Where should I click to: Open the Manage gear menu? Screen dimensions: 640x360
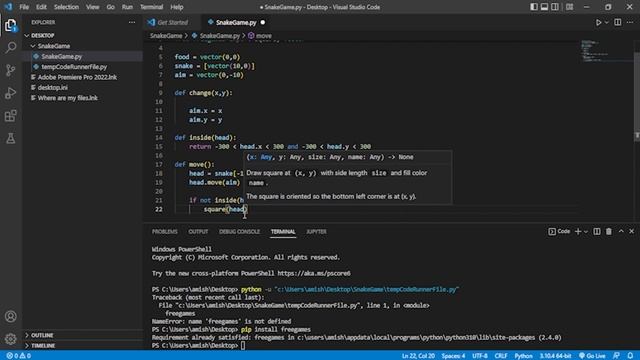click(11, 339)
